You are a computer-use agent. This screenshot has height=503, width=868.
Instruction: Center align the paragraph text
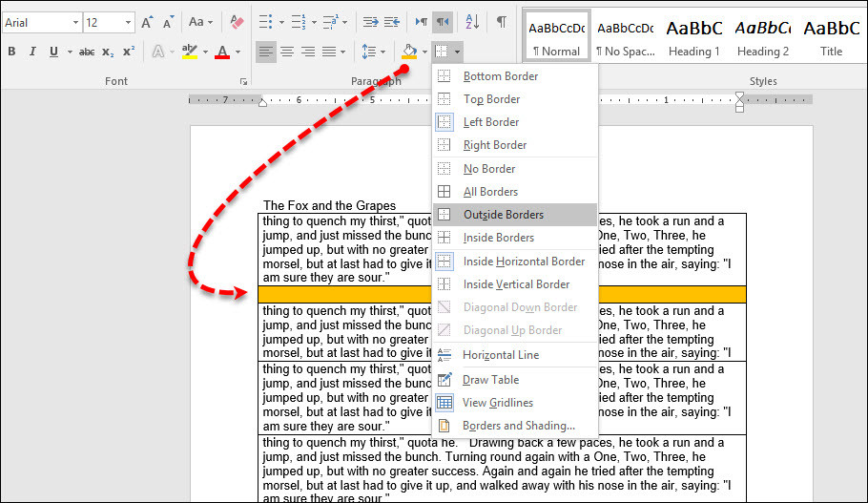287,52
